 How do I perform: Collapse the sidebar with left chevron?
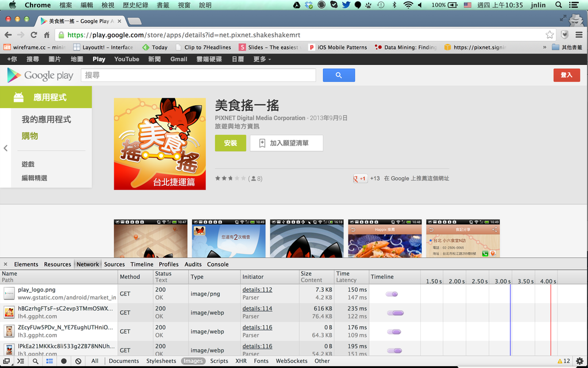(5, 148)
